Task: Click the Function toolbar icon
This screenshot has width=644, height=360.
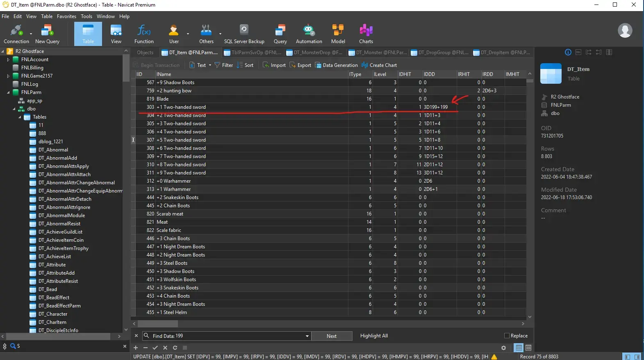Action: click(x=144, y=34)
